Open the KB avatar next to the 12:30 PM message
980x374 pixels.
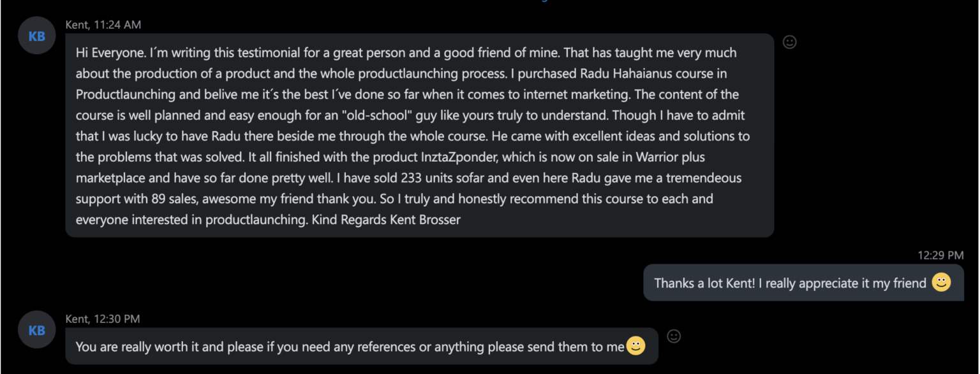click(37, 330)
